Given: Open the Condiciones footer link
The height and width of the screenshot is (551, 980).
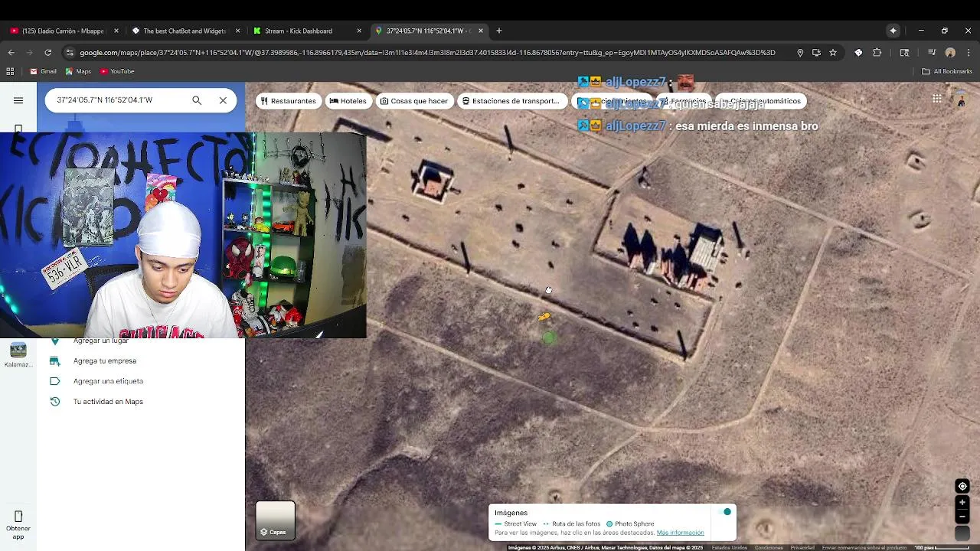Looking at the screenshot, I should pyautogui.click(x=769, y=547).
